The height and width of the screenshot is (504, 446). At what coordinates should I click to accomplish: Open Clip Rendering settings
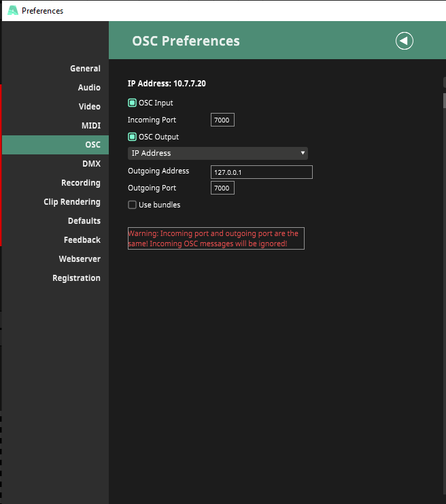pyautogui.click(x=71, y=202)
